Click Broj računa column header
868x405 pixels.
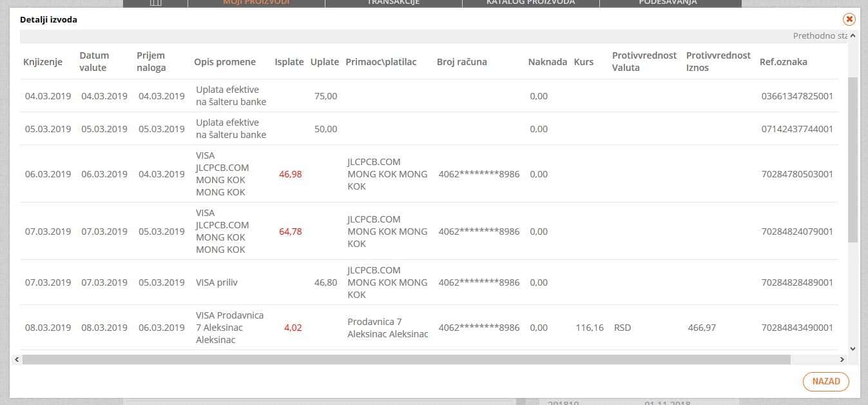pos(462,62)
